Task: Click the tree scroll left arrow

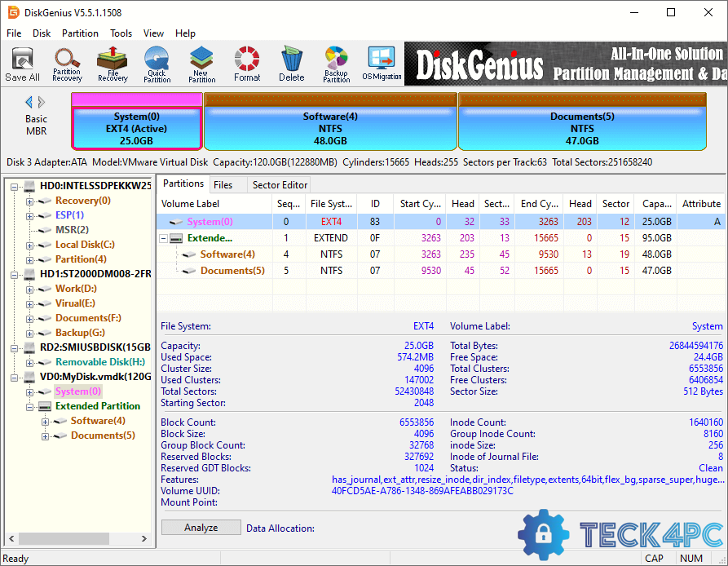Action: coord(11,538)
